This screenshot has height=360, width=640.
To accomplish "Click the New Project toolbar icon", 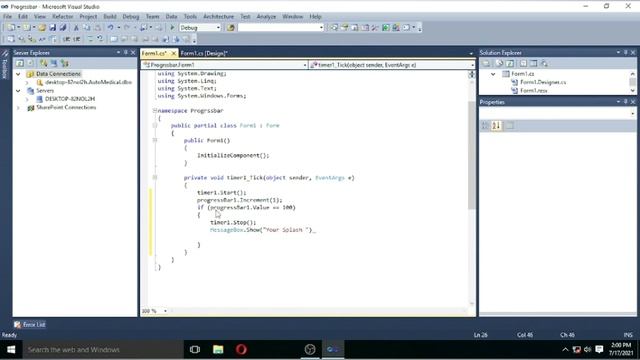I will [x=11, y=28].
